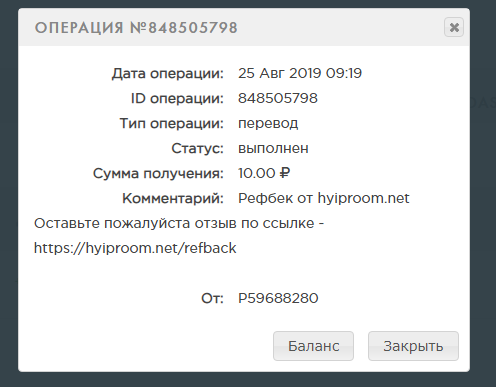
Task: Click the Дата операции label
Action: 168,74
